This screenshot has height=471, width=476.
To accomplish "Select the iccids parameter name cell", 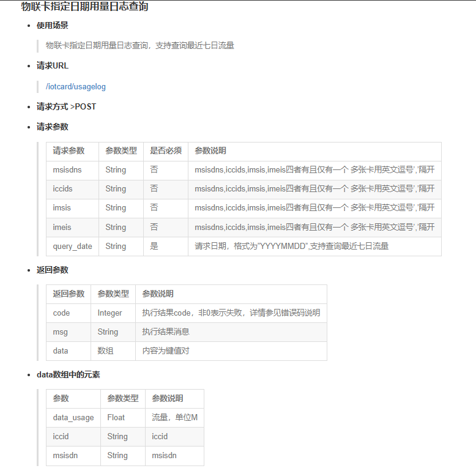I will (63, 189).
